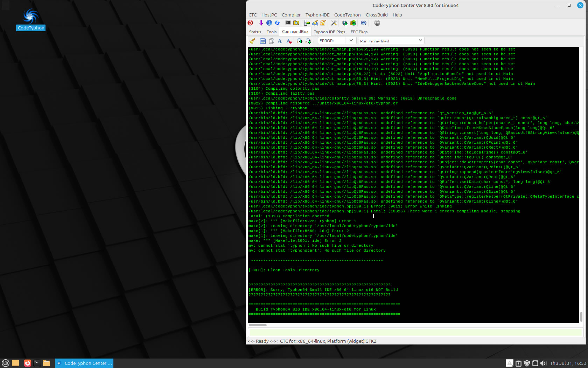Click the packages stack download icon
The image size is (588, 368).
(x=353, y=23)
